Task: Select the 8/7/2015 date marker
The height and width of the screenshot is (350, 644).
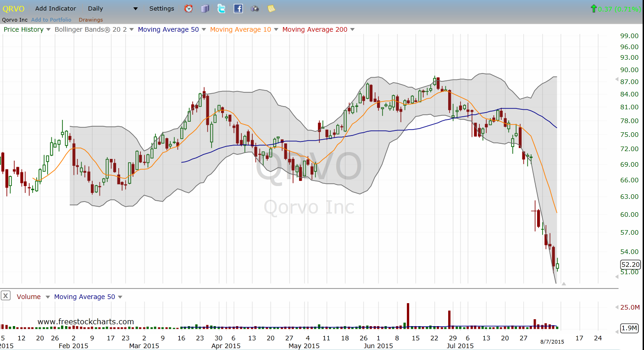Action: coord(552,341)
